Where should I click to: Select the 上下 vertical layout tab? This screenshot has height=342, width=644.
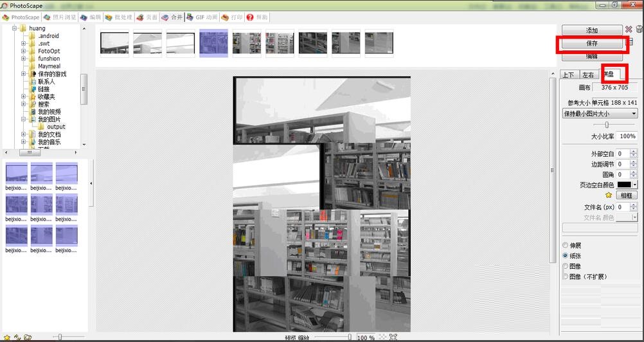click(x=568, y=75)
